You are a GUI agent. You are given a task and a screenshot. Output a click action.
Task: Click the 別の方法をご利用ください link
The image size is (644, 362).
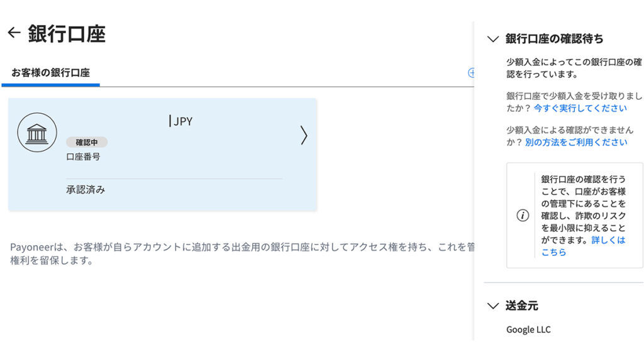tap(576, 142)
